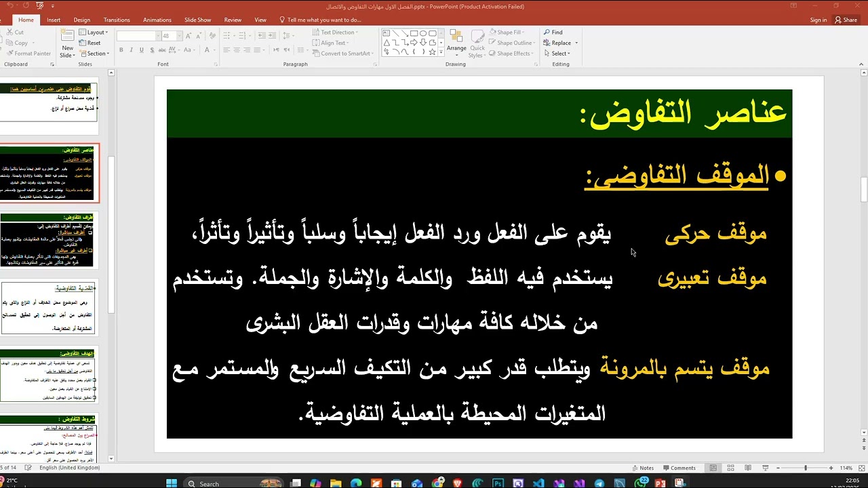Open the font name dropdown
868x488 pixels.
(158, 36)
